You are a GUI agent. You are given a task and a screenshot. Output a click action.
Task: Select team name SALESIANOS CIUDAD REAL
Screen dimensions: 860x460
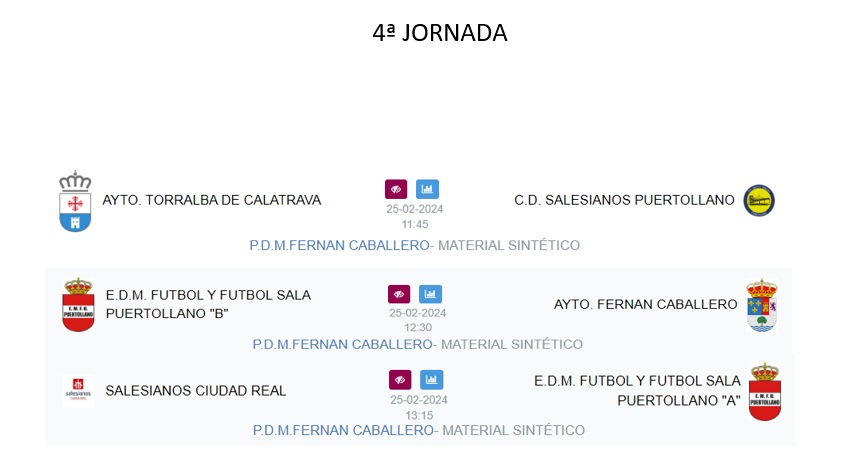click(196, 391)
